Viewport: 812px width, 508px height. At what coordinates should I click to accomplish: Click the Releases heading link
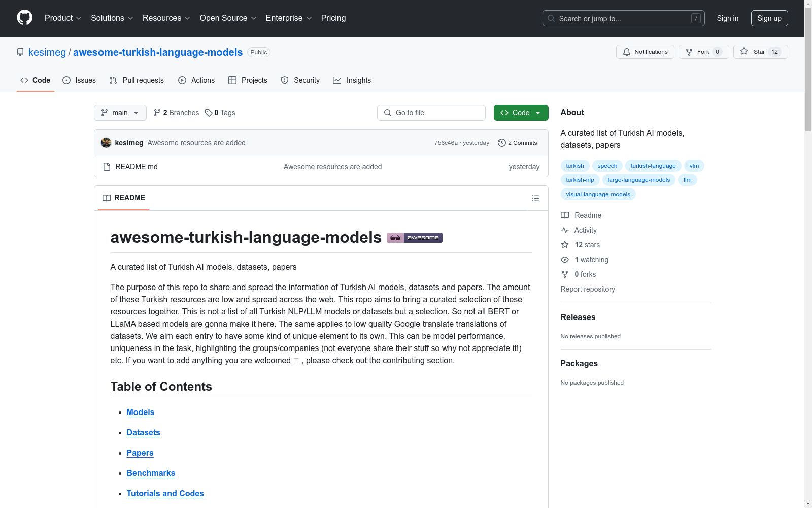(578, 317)
